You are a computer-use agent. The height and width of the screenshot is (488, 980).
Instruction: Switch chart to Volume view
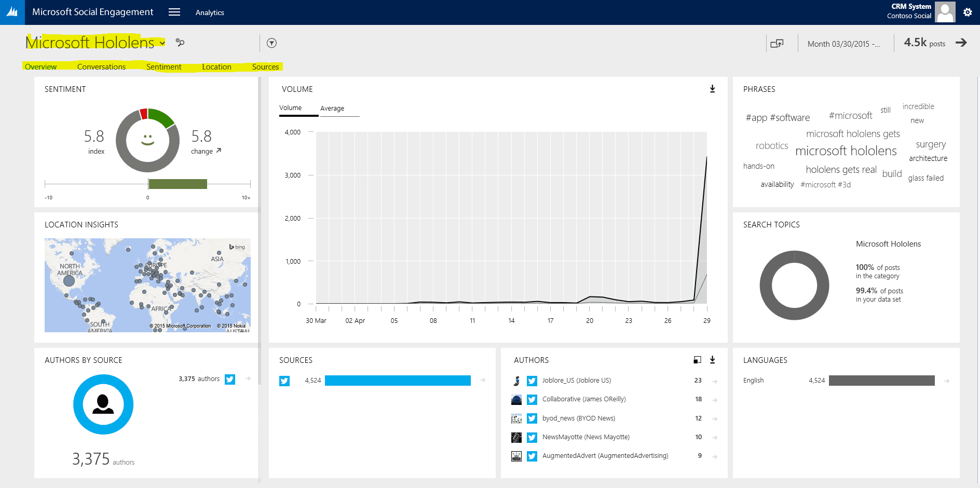click(290, 108)
